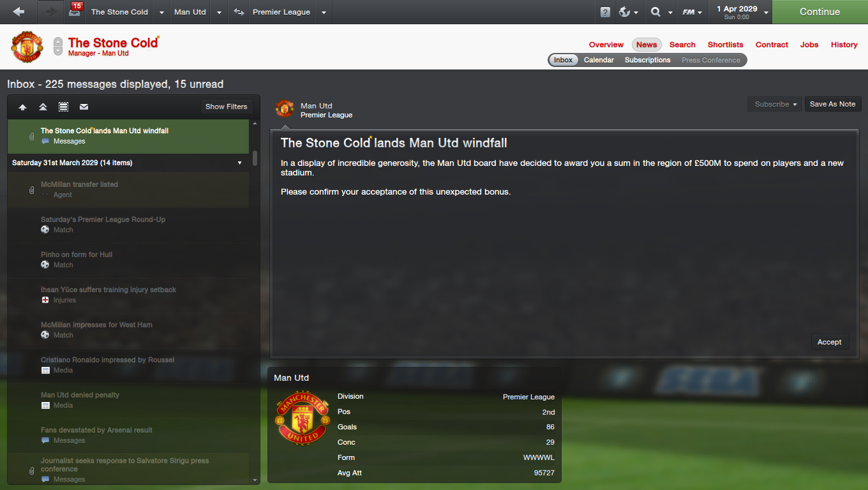868x490 pixels.
Task: Open the Subscribe dropdown
Action: 775,104
